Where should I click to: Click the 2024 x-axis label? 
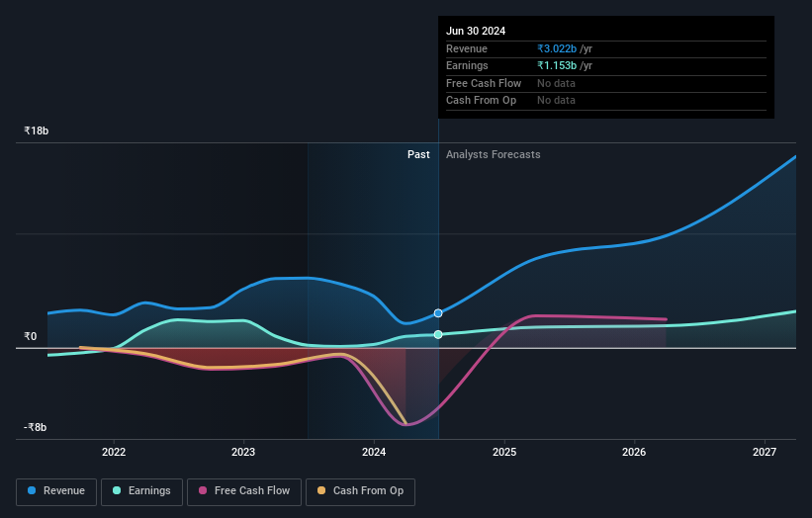point(374,452)
